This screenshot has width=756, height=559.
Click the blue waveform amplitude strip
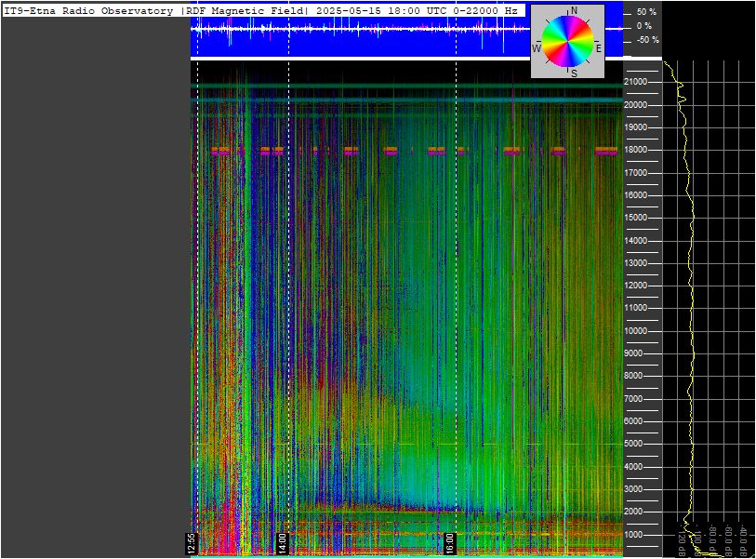[406, 30]
